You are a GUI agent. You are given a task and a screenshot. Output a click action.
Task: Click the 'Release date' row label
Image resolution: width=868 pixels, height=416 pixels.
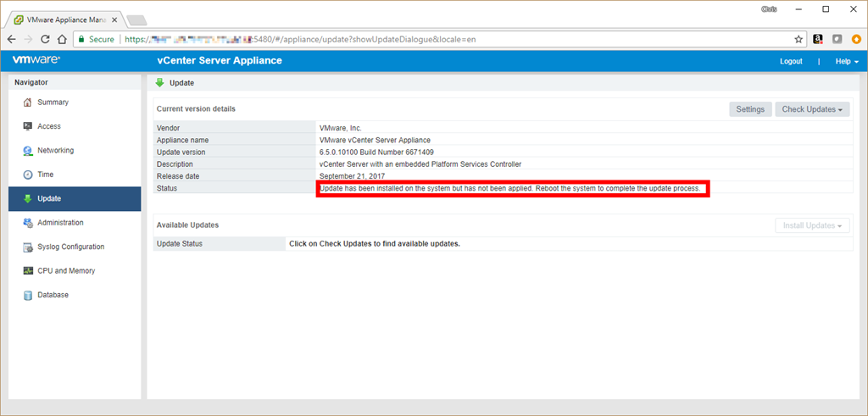click(x=178, y=176)
